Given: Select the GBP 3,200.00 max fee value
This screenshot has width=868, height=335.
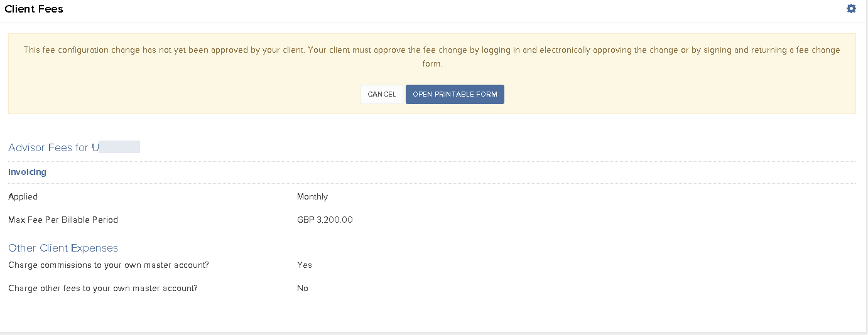Looking at the screenshot, I should [325, 220].
